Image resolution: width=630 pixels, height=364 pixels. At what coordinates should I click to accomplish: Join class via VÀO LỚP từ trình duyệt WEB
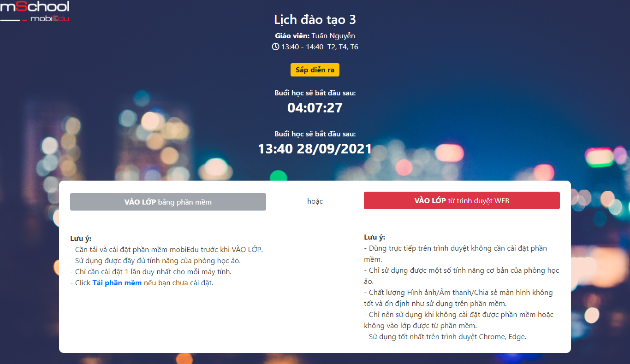(x=462, y=200)
